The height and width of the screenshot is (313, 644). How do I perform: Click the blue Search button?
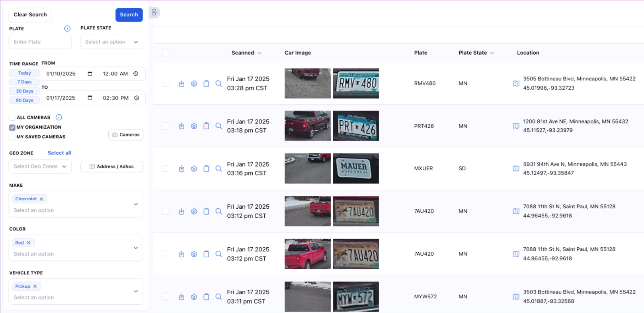click(129, 15)
